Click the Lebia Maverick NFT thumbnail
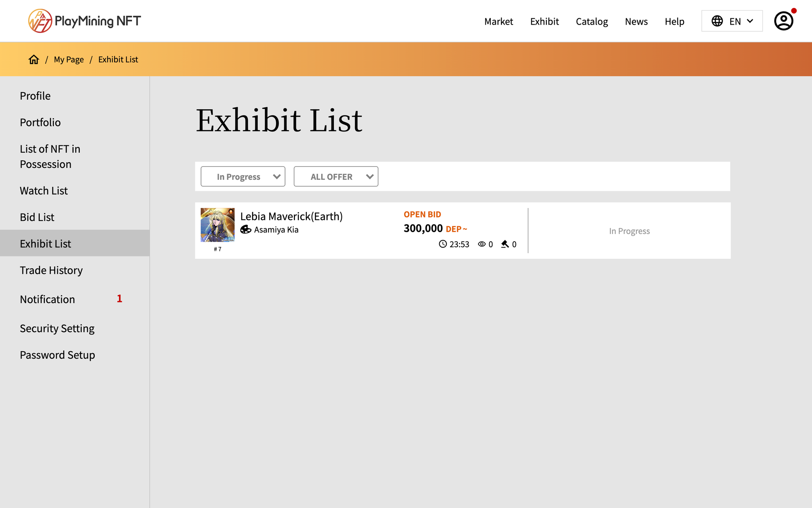Viewport: 812px width, 508px height. click(217, 225)
